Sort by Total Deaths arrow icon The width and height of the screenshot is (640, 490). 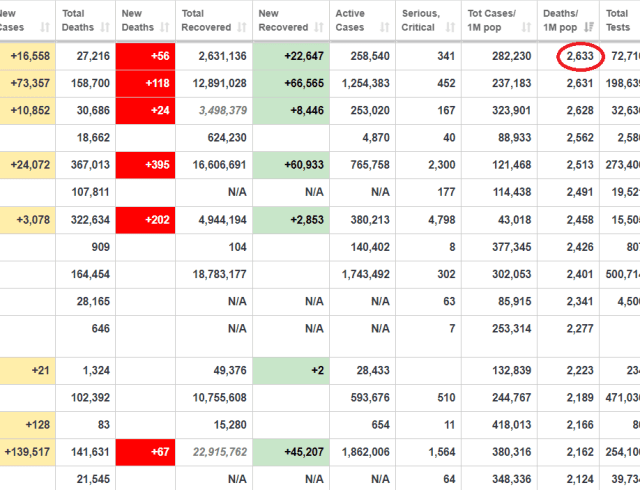coord(105,27)
